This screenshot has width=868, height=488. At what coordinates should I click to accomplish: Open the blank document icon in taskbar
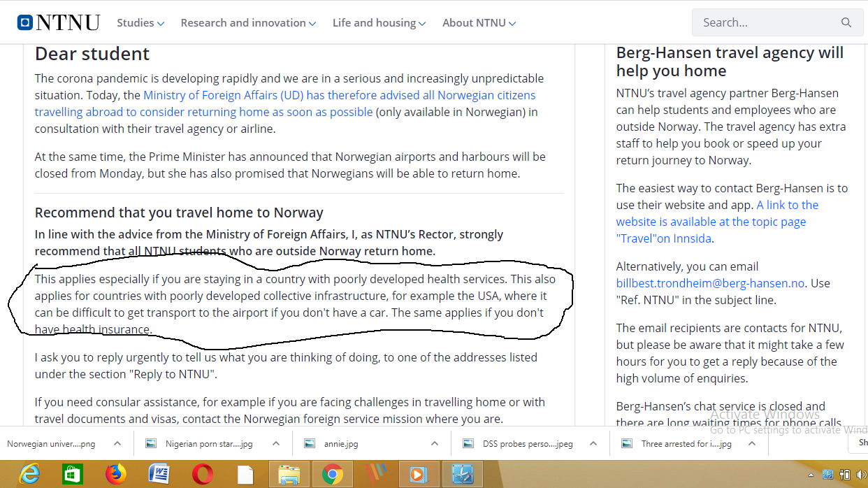[245, 475]
